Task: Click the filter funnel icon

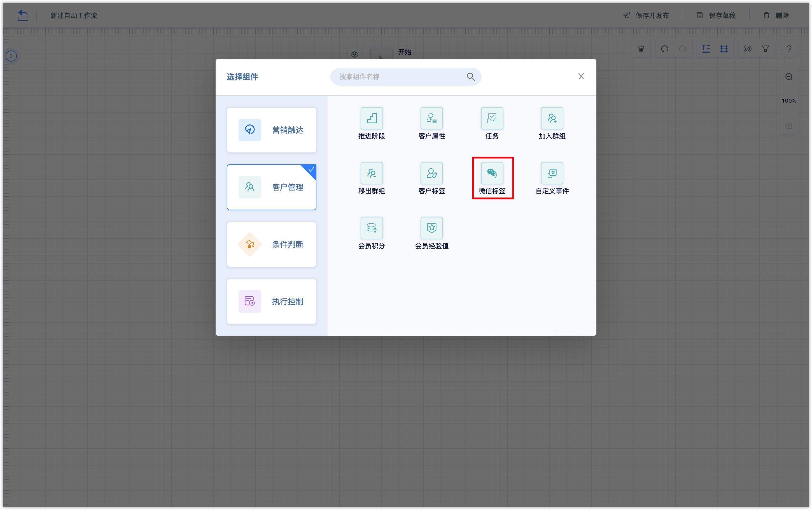Action: point(765,49)
